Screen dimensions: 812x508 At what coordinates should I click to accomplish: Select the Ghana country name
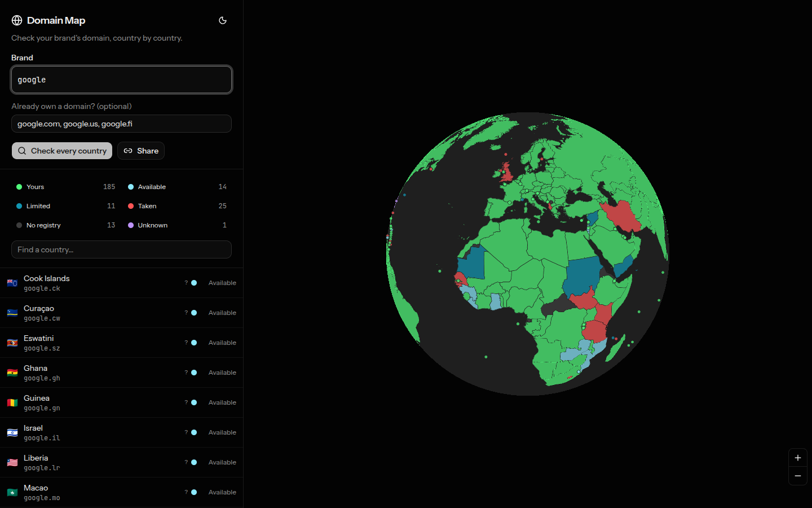[36, 368]
